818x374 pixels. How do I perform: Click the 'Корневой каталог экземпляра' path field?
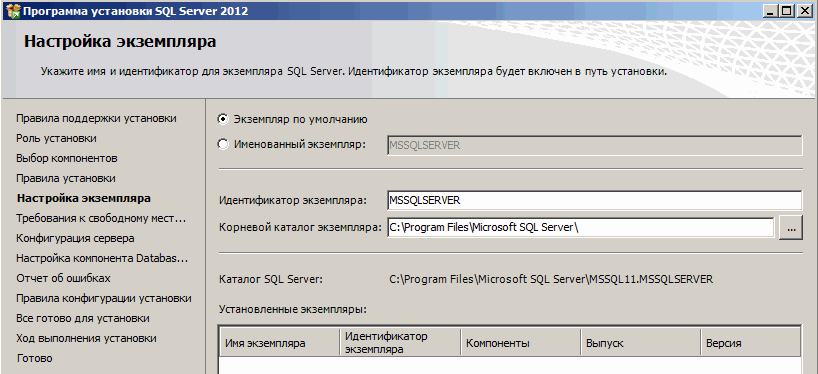tap(581, 227)
